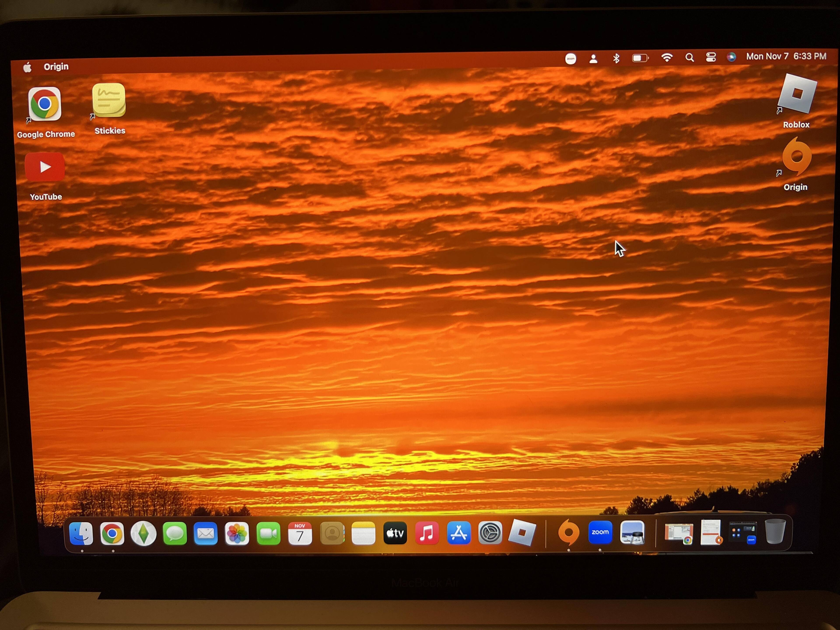Open Photos from the Dock
Screen dimensions: 840x630
click(237, 534)
